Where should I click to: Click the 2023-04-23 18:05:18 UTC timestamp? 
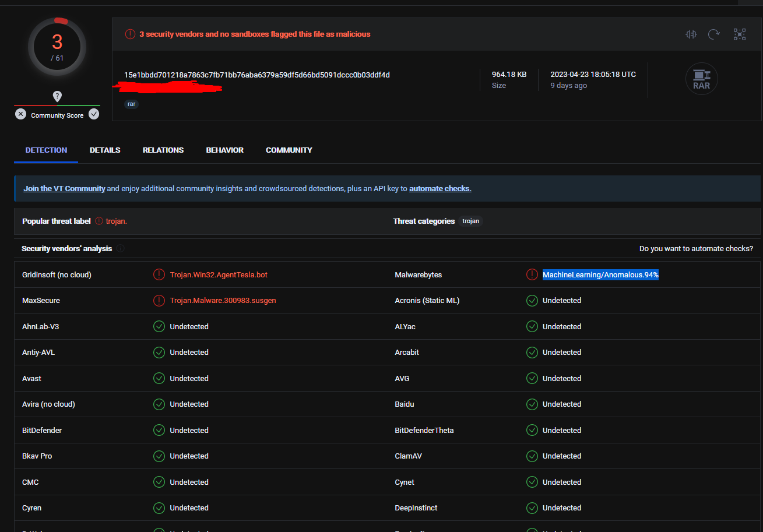coord(593,75)
